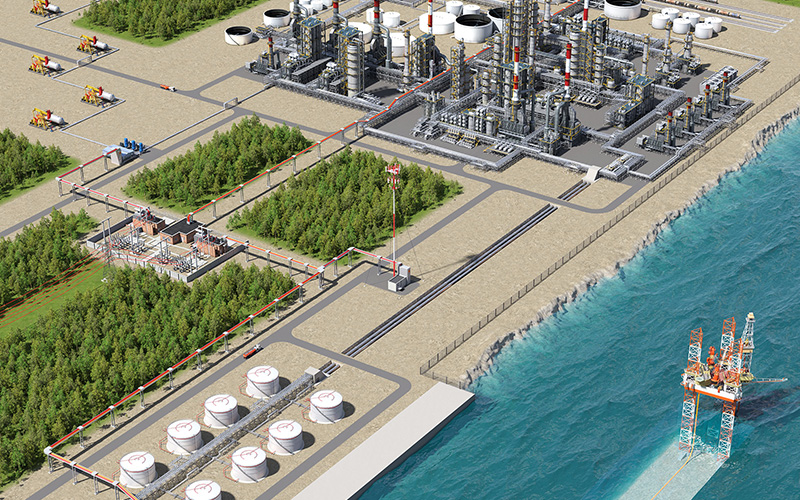This screenshot has height=500, width=800.
Task: Select the topmost white tank in tank farm
Action: pos(263,380)
